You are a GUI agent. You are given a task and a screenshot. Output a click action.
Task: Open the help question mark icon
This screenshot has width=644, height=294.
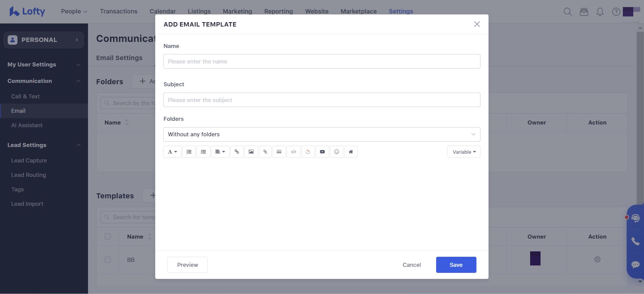click(x=616, y=12)
